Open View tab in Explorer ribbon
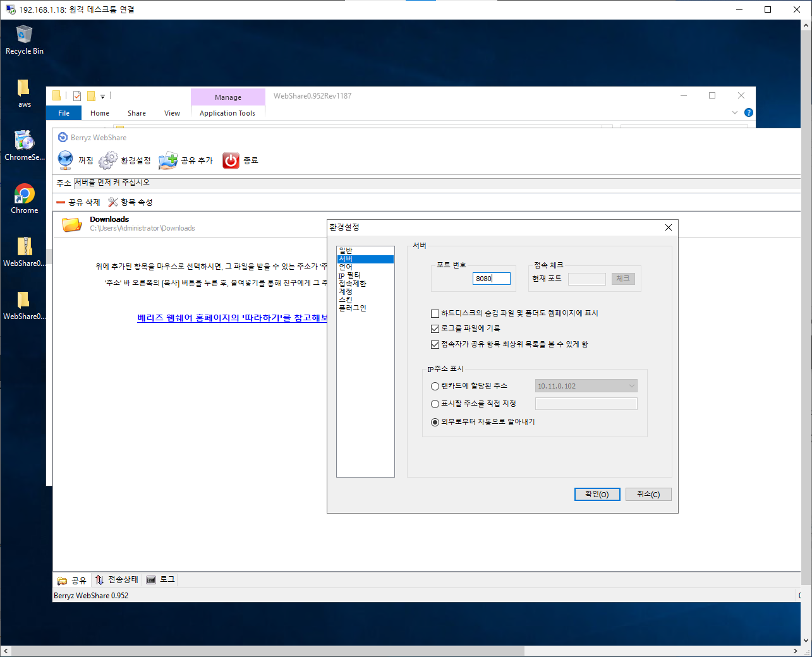This screenshot has height=657, width=812. tap(172, 113)
